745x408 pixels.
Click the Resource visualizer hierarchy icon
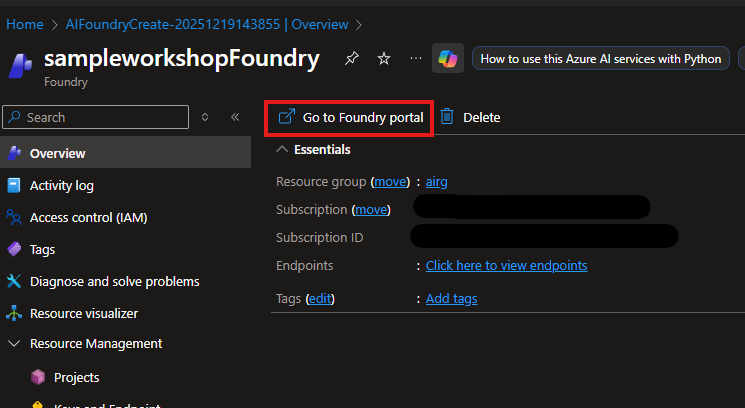(14, 313)
